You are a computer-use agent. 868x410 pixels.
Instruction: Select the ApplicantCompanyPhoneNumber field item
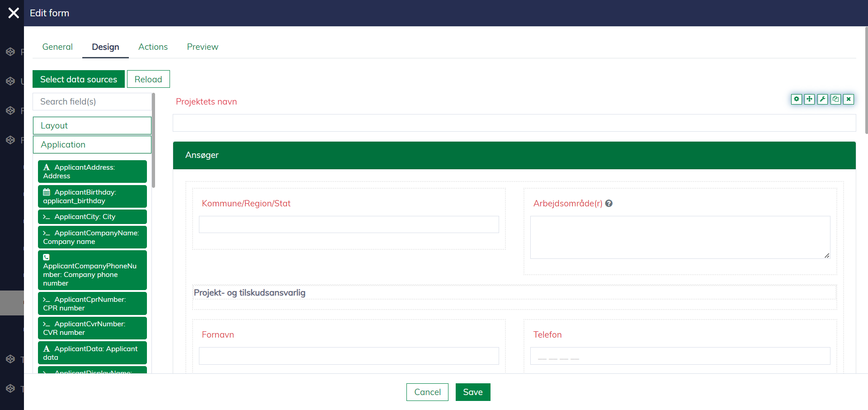[x=92, y=270]
